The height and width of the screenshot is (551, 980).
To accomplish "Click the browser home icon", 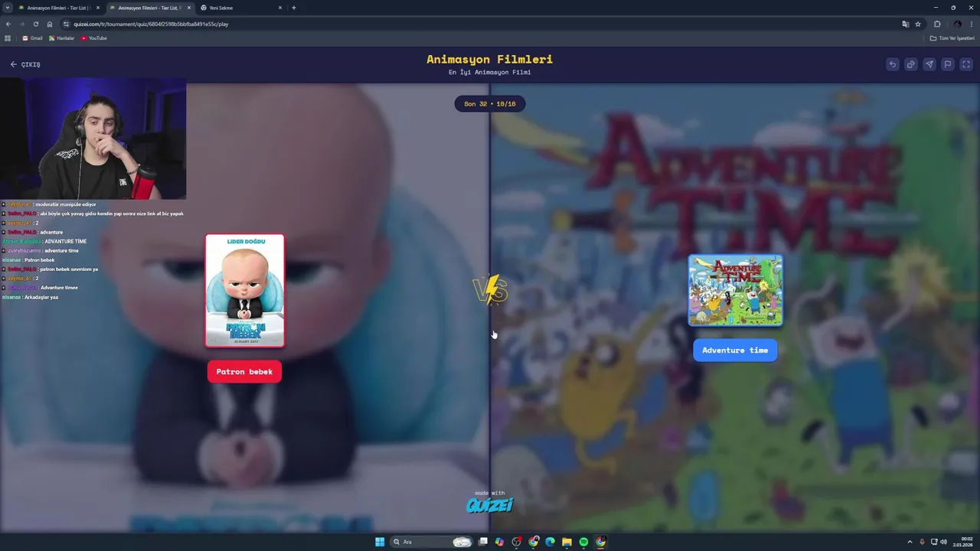I will tap(50, 24).
